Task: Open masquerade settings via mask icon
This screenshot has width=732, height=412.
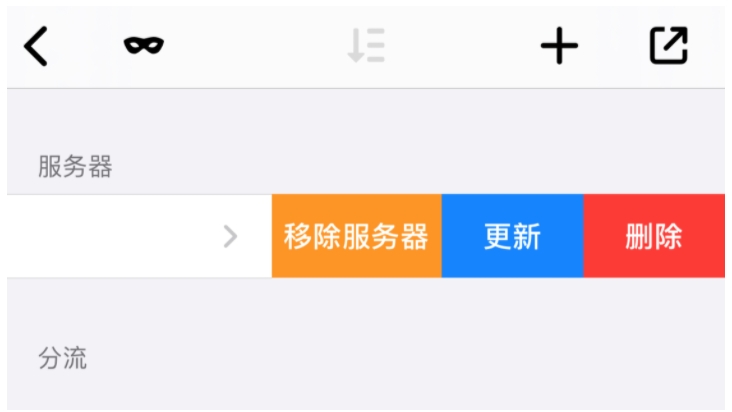Action: click(144, 45)
